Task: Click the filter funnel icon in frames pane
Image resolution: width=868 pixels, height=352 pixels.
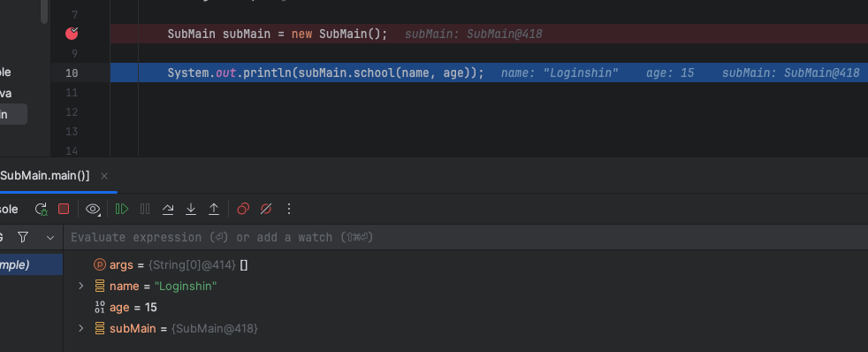Action: coord(23,237)
